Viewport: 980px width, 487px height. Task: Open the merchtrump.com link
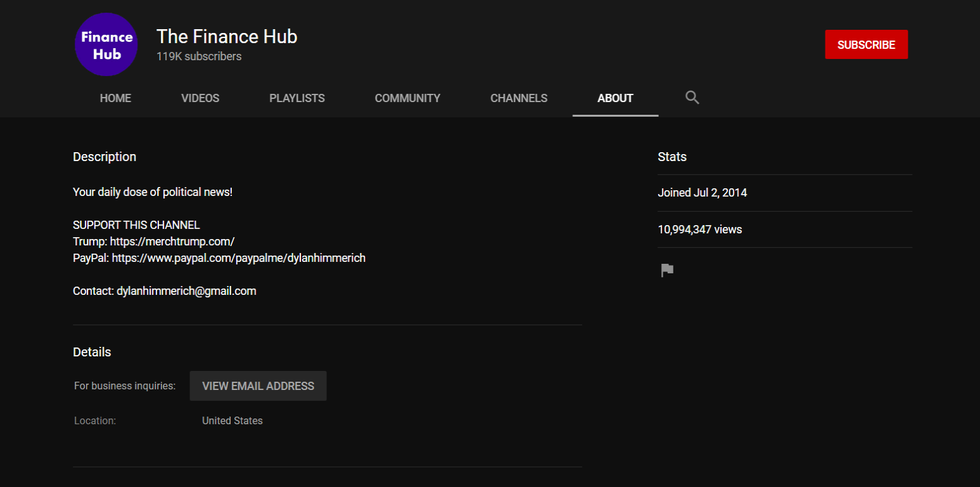click(172, 242)
